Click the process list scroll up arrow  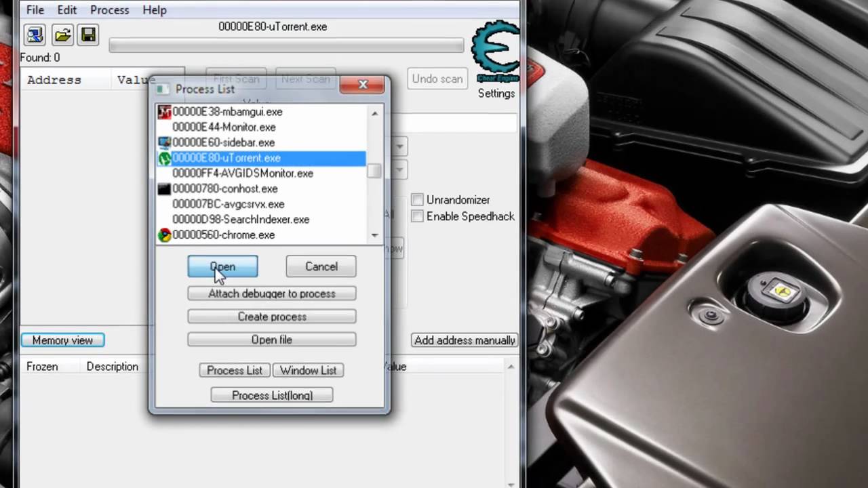click(x=374, y=113)
